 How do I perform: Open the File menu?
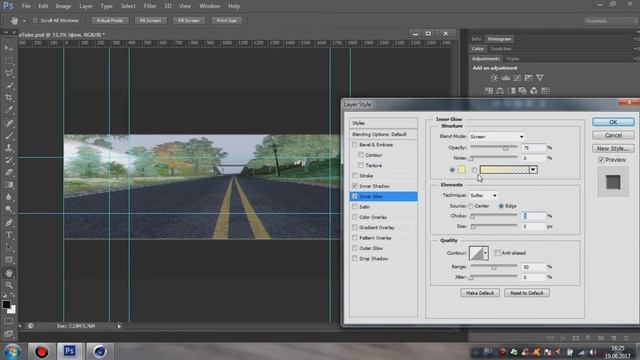[x=26, y=6]
